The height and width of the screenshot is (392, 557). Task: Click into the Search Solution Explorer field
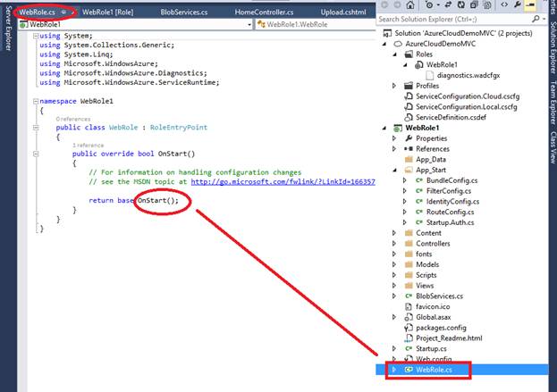click(x=455, y=19)
